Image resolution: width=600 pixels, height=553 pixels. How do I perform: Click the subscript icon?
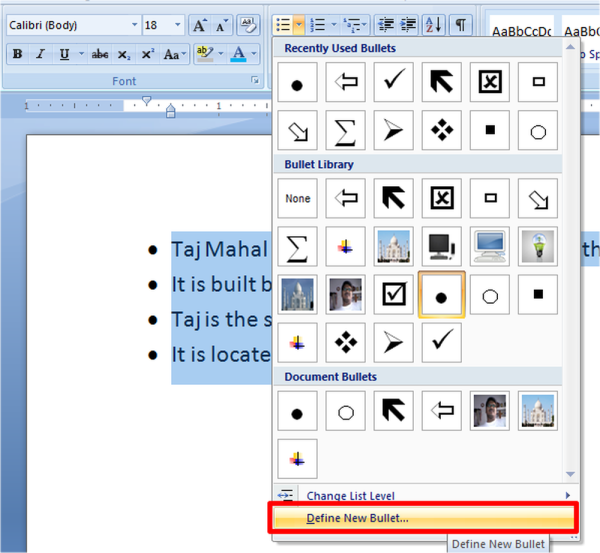[x=124, y=55]
